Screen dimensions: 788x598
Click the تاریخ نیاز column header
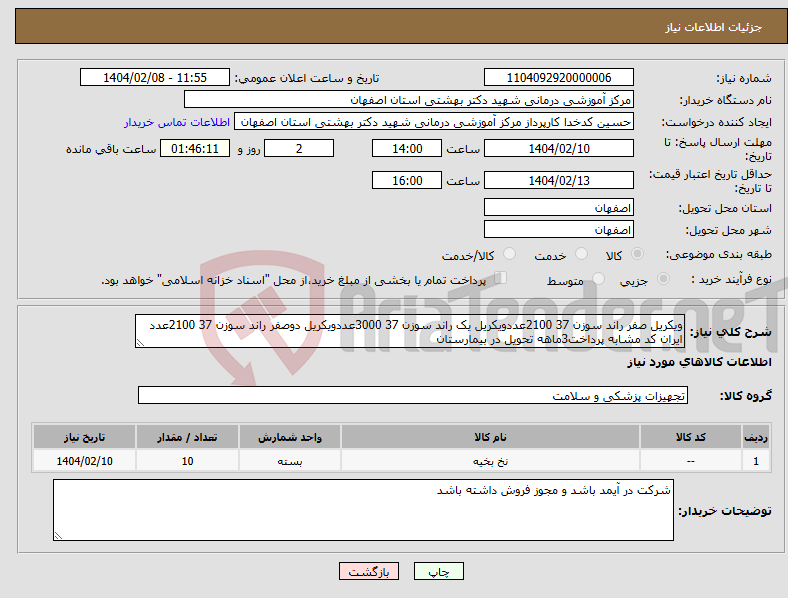pos(84,437)
